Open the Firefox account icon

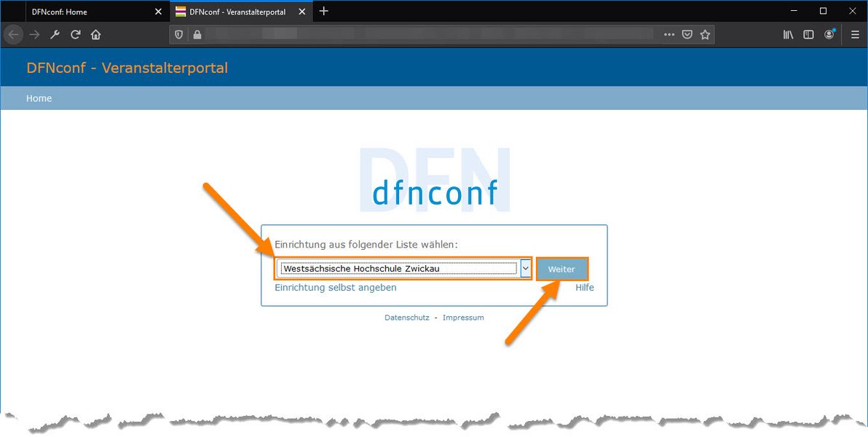[x=829, y=35]
